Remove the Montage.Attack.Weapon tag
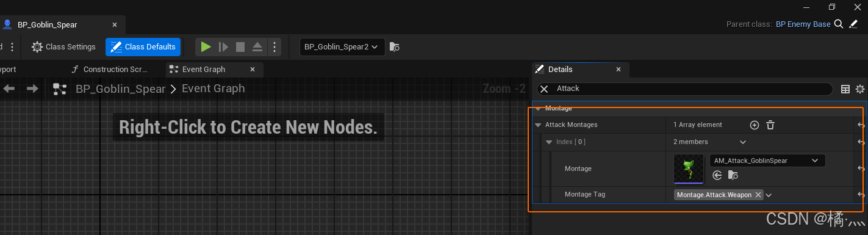Screen dimensions: 868x235 point(758,195)
